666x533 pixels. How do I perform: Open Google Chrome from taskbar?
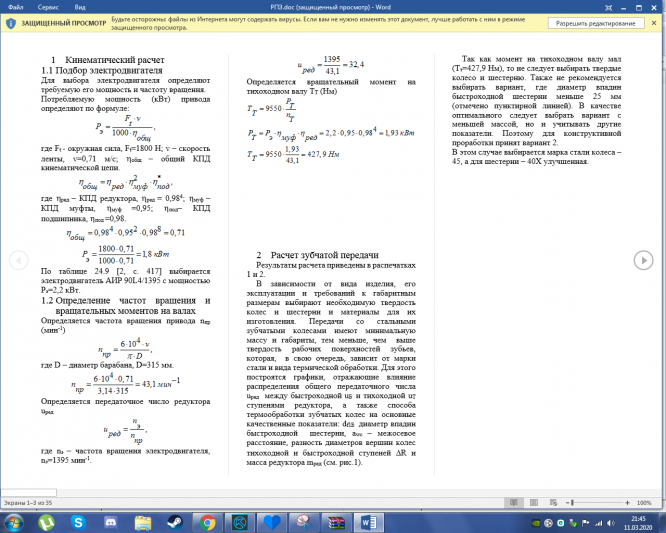[207, 522]
